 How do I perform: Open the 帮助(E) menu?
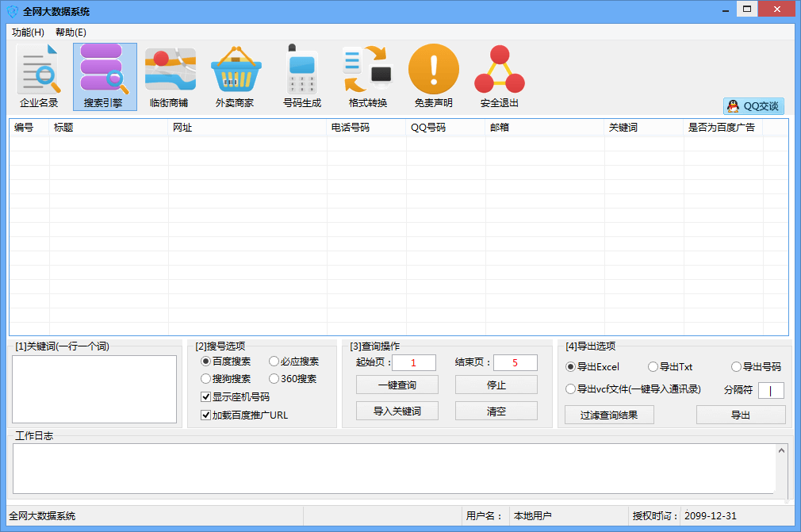pyautogui.click(x=71, y=33)
